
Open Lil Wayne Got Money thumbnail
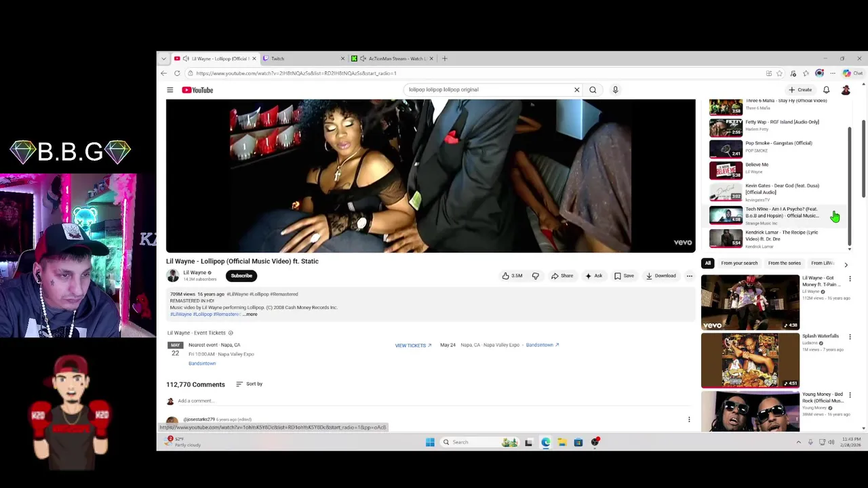[750, 302]
